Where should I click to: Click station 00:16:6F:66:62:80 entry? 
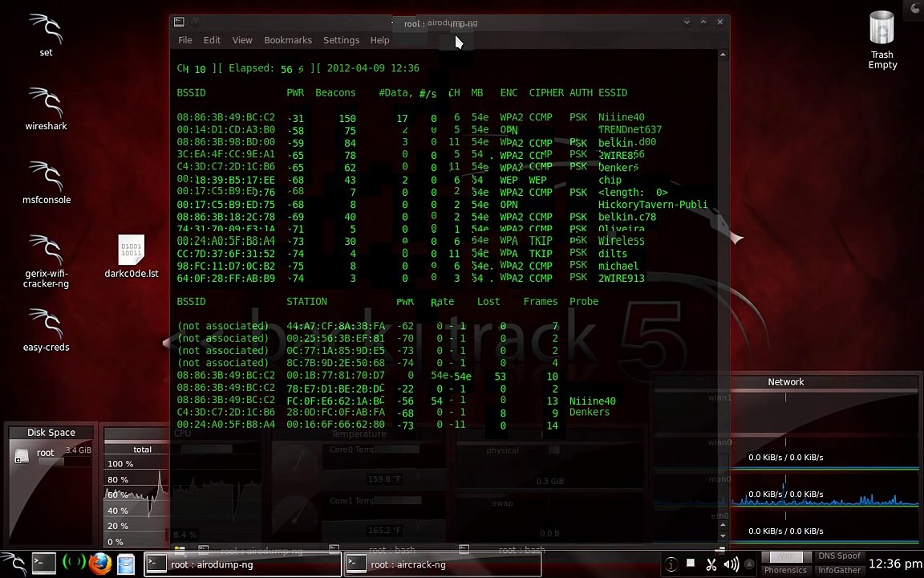(x=335, y=425)
